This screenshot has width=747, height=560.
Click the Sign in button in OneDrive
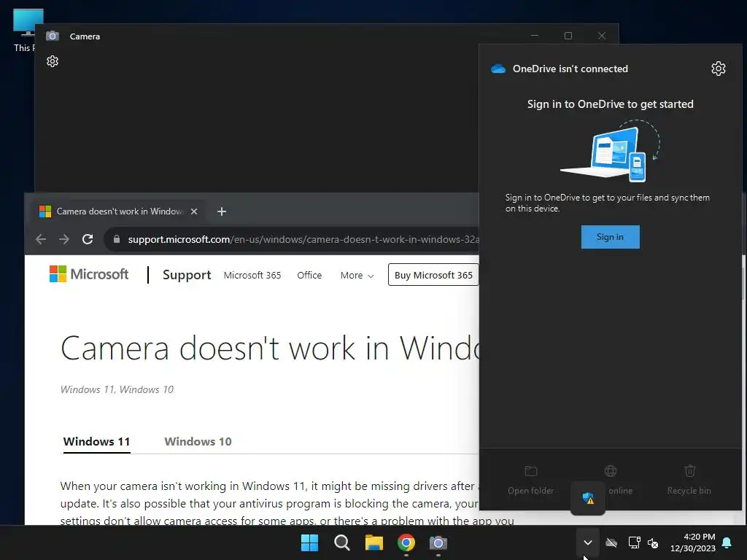coord(611,237)
